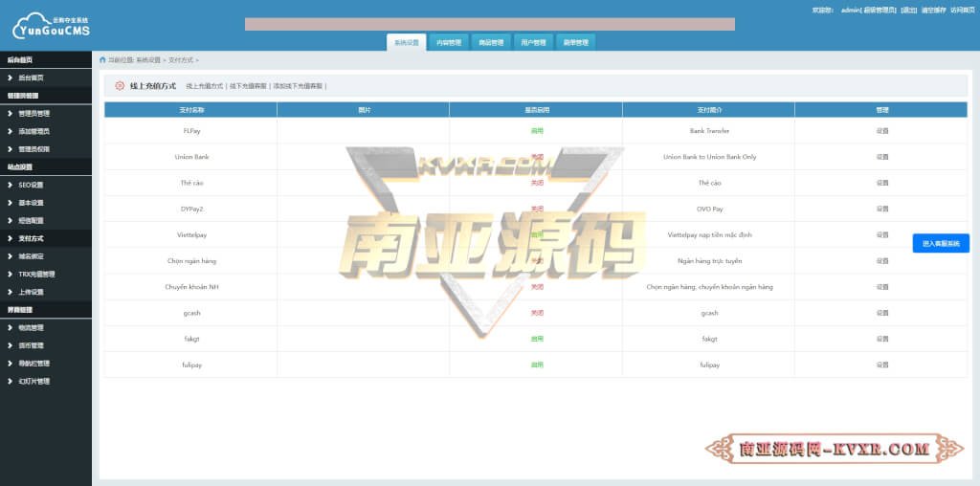Click the arrow icon beside 幻灯片管理
Screen dimensions: 980x486
(x=10, y=382)
